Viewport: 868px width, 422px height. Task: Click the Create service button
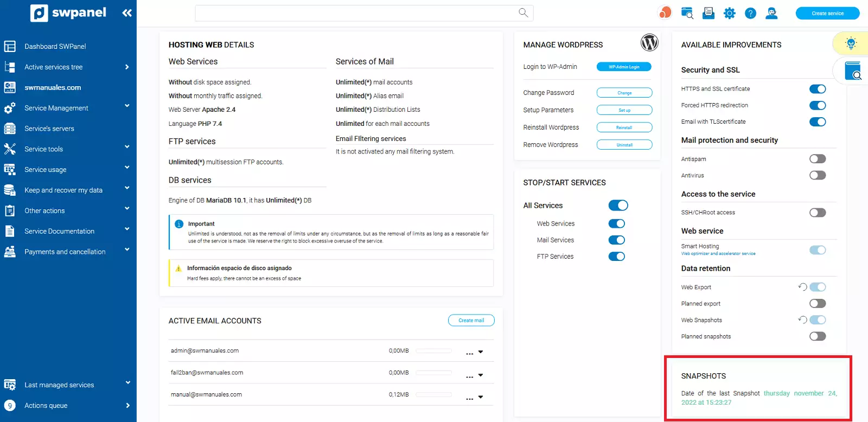(827, 13)
